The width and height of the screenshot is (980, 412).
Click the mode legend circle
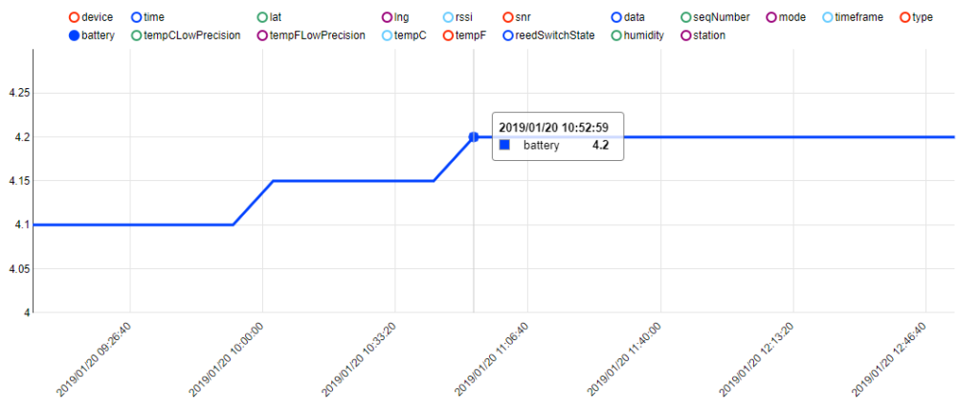click(773, 17)
